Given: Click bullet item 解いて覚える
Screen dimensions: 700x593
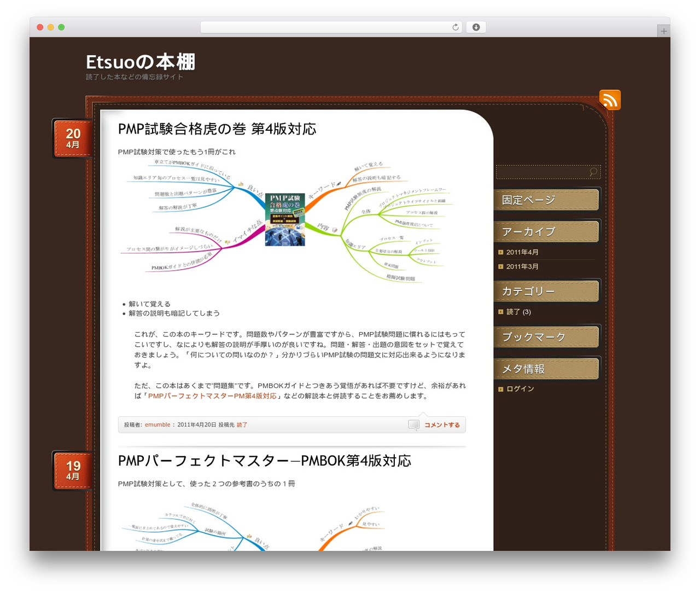Looking at the screenshot, I should pyautogui.click(x=149, y=304).
